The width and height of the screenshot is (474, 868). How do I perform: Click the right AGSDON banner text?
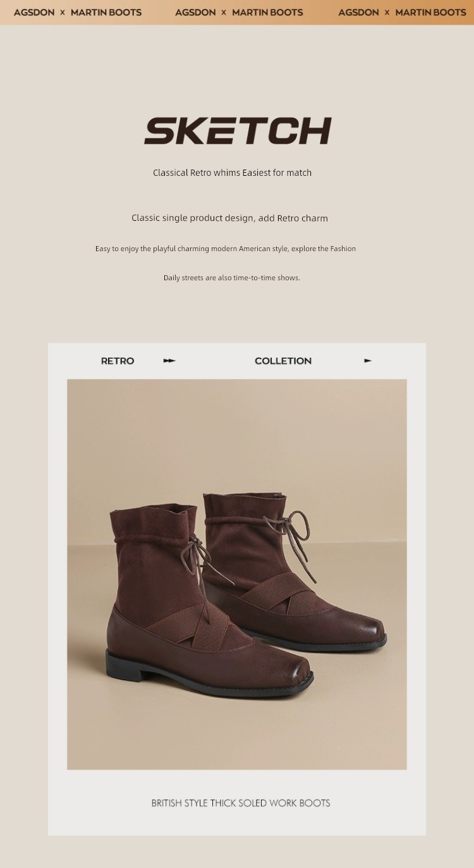point(358,12)
